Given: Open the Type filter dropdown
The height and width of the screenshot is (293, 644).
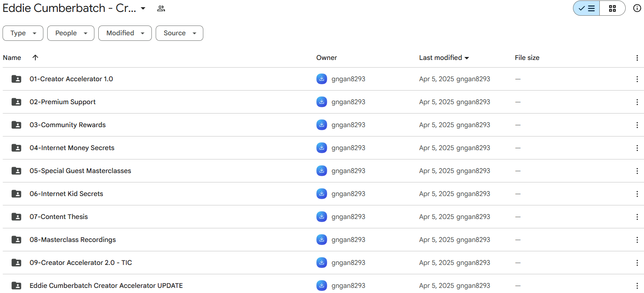Looking at the screenshot, I should pos(23,33).
